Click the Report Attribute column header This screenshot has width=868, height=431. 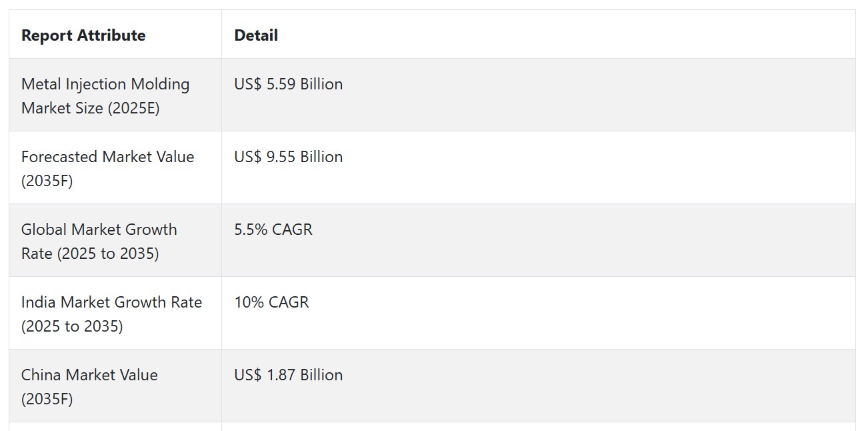tap(83, 35)
